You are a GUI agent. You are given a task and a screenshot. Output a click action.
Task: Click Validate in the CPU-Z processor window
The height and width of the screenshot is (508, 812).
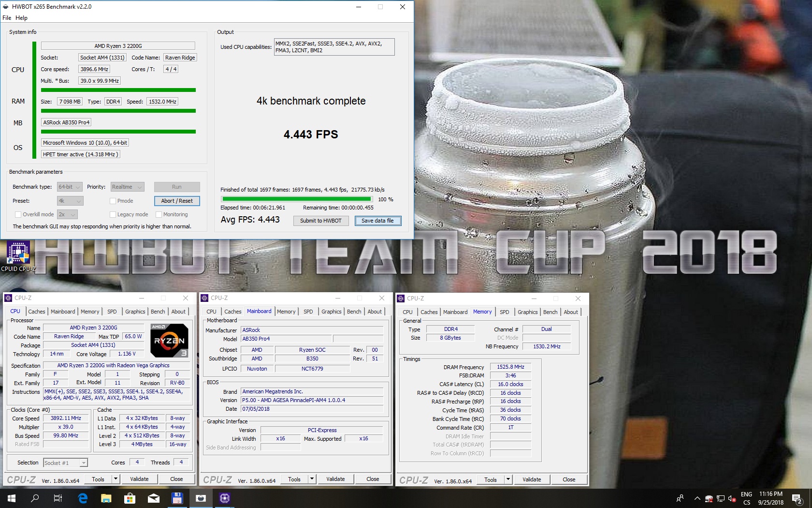coord(139,479)
